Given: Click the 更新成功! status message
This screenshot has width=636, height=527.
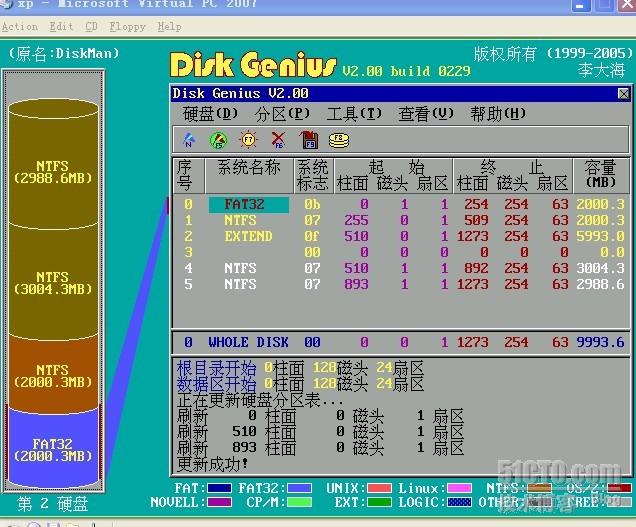Looking at the screenshot, I should (213, 464).
